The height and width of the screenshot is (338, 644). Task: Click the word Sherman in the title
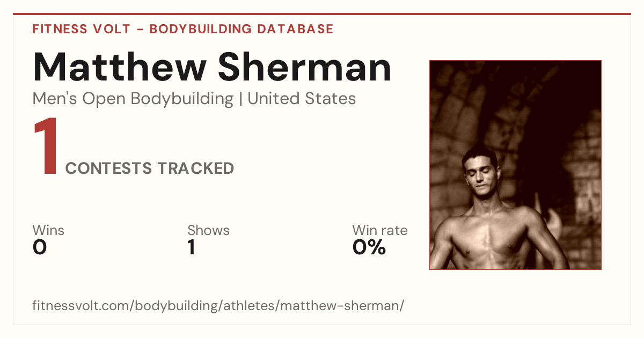coord(305,67)
